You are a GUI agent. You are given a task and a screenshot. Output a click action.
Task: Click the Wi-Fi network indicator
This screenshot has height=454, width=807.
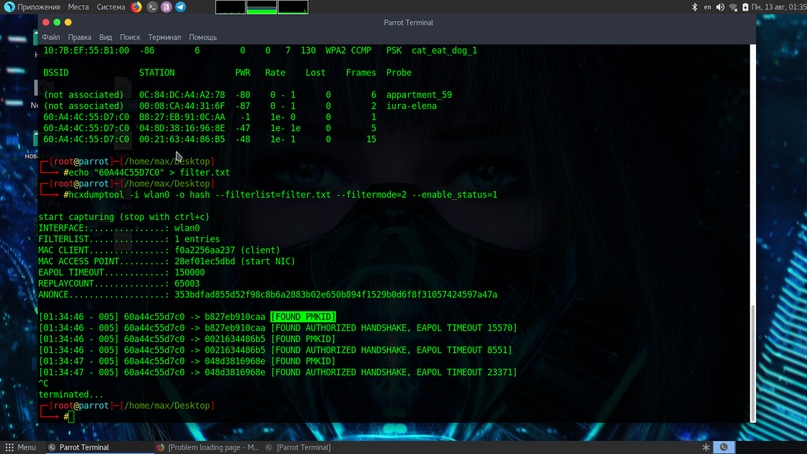tap(733, 7)
